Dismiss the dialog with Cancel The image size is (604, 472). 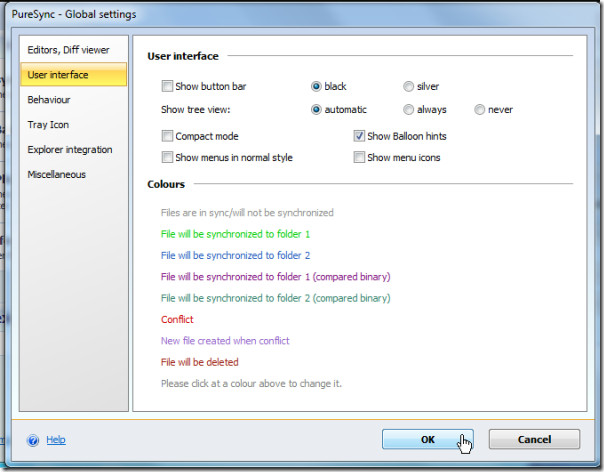coord(534,439)
